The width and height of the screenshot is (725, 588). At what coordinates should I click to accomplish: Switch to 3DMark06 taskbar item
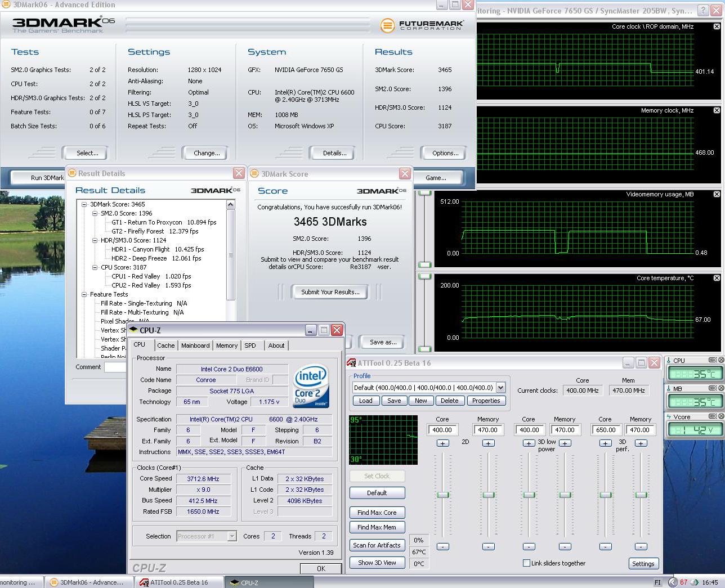(90, 582)
